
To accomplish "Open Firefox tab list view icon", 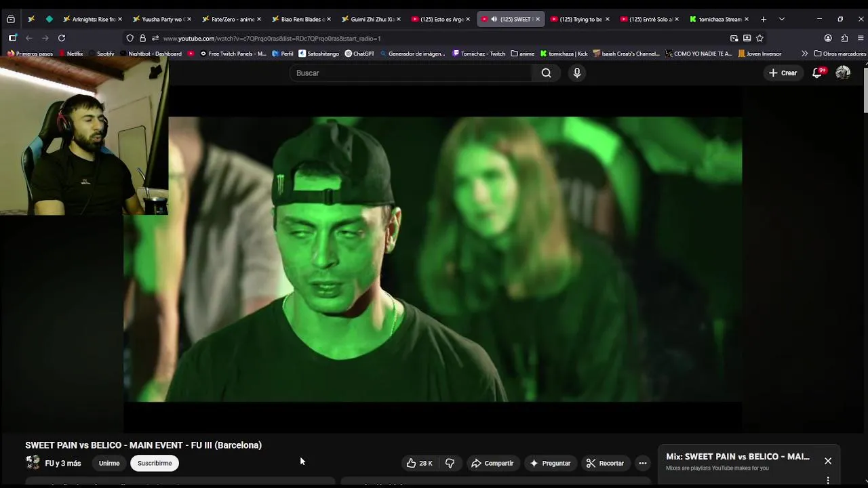I will [10, 19].
